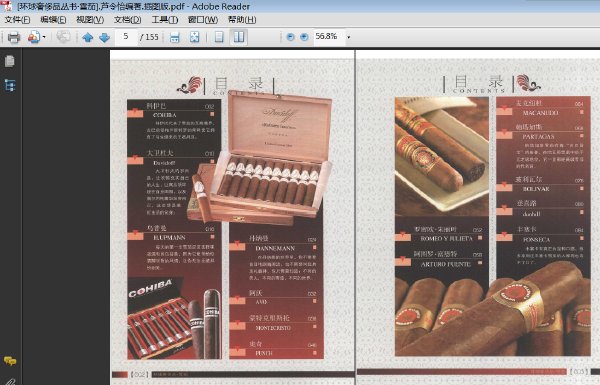Click the COHIBA entry in contents

click(x=165, y=114)
